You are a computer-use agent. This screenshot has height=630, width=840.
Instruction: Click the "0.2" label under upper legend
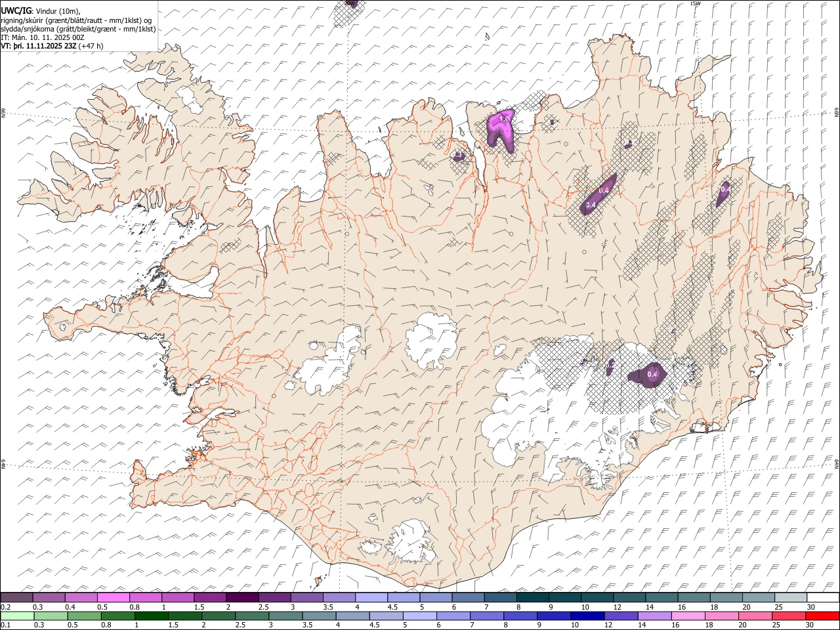click(x=5, y=606)
